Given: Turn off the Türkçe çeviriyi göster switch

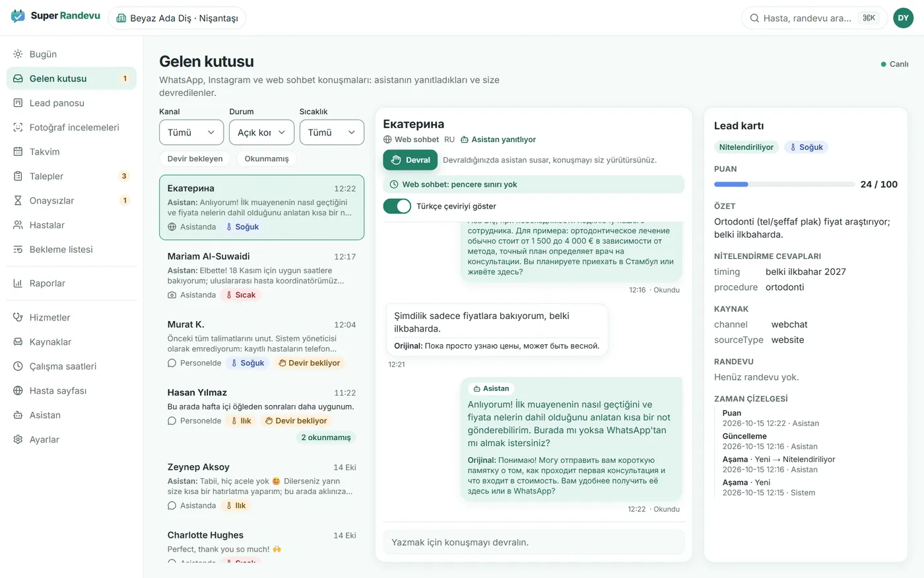Looking at the screenshot, I should pyautogui.click(x=397, y=206).
